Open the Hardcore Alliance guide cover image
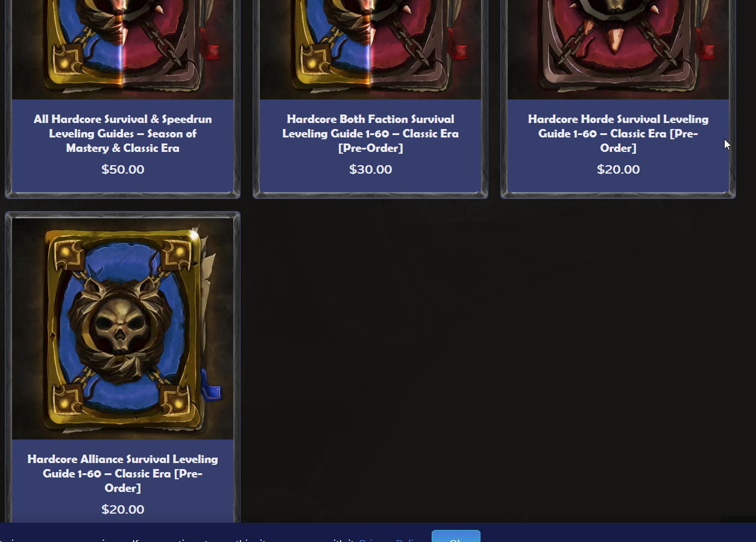Image resolution: width=756 pixels, height=542 pixels. pyautogui.click(x=122, y=329)
